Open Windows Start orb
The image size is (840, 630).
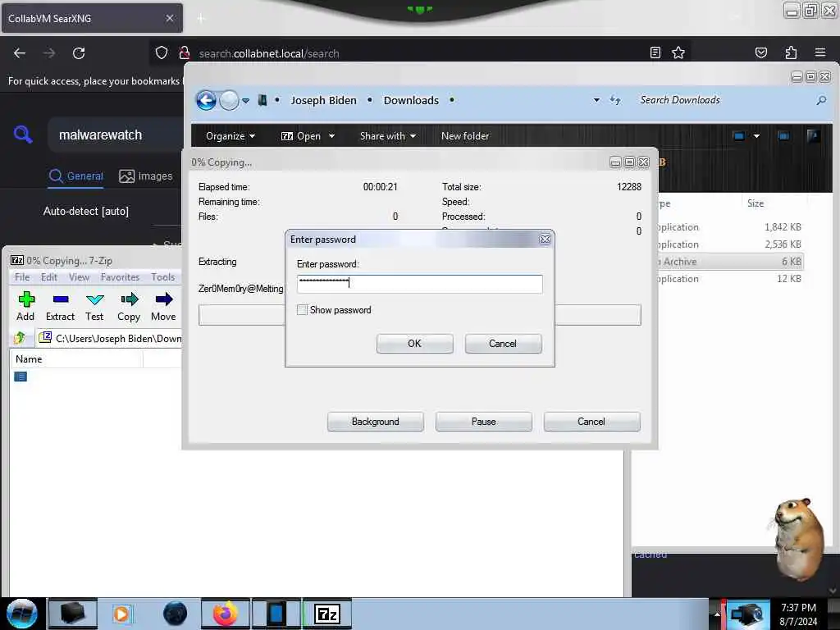[x=22, y=614]
